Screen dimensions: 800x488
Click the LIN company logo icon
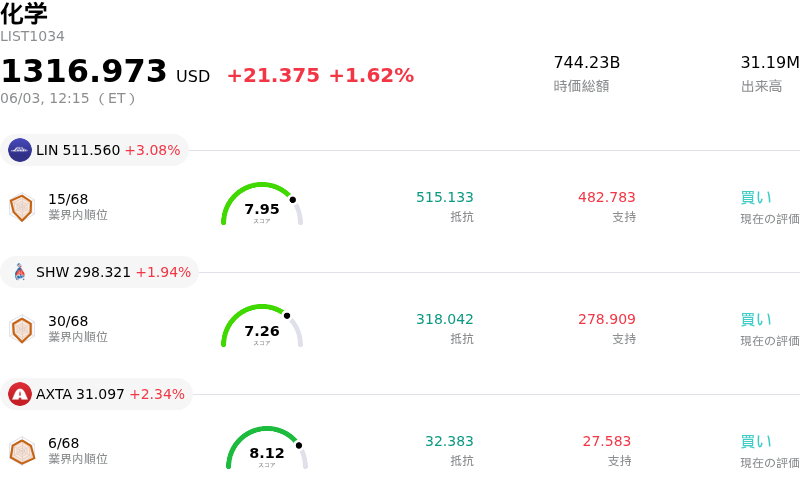(x=20, y=150)
